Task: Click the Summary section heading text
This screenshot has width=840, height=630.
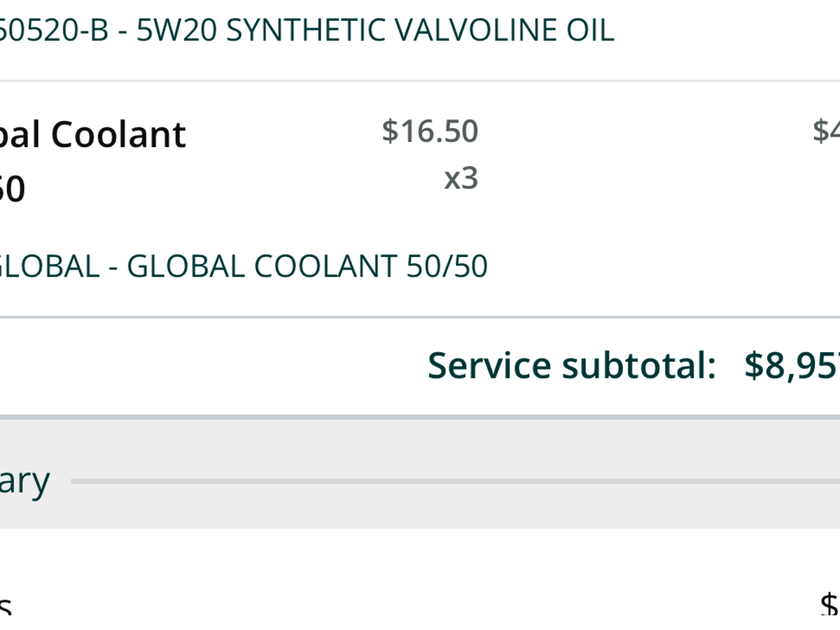Action: point(24,481)
